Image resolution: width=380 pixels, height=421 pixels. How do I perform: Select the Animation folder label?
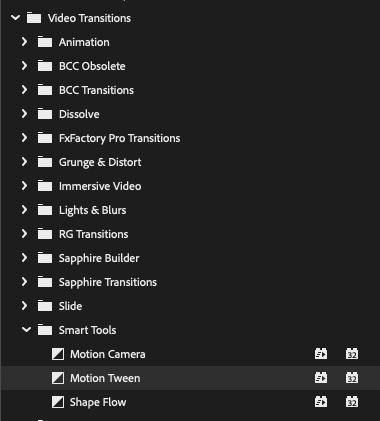84,42
